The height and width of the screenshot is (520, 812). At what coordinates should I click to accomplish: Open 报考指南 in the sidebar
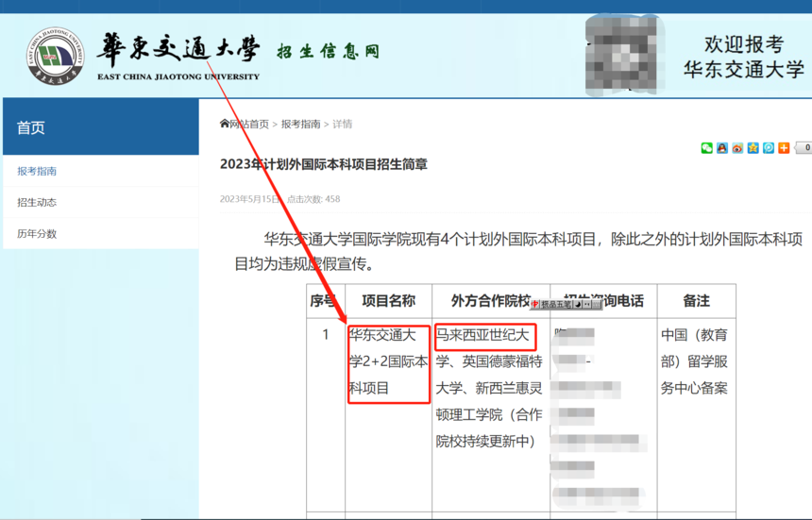pos(101,171)
